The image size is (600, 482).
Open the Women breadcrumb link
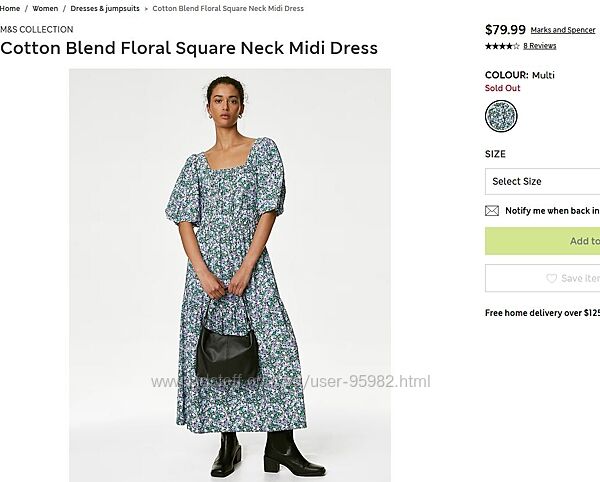coord(45,8)
